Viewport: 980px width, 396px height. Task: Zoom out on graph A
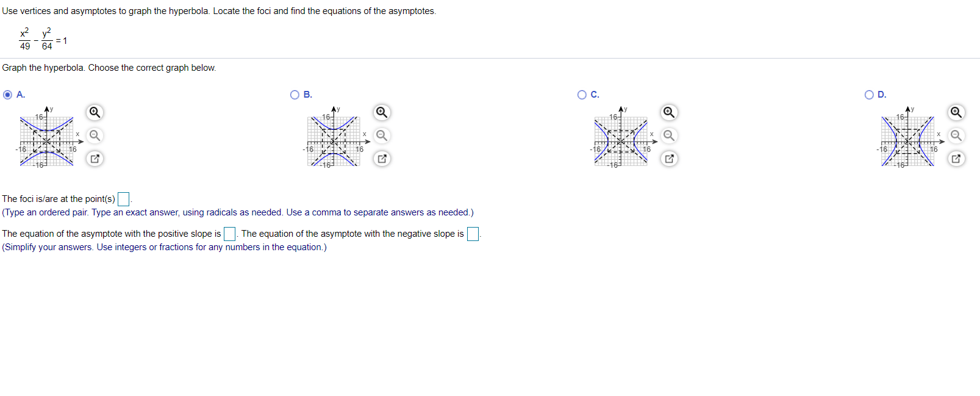(x=95, y=135)
